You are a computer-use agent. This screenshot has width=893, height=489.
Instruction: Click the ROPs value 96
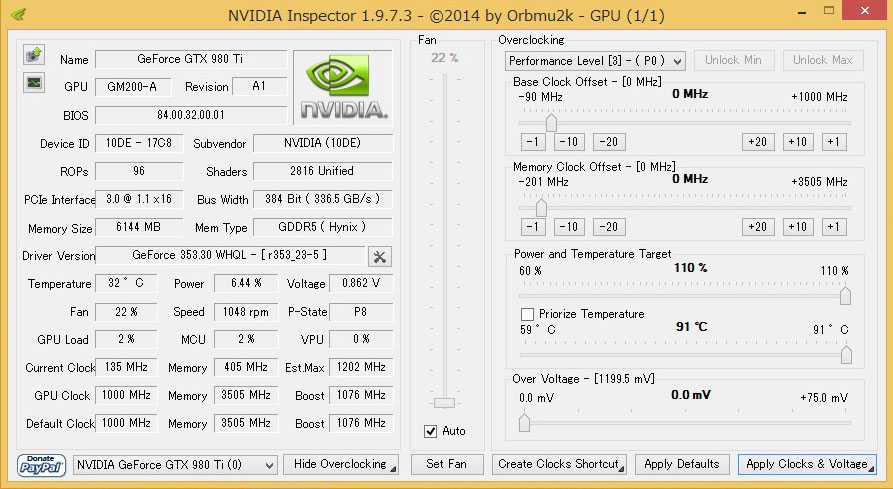click(139, 171)
